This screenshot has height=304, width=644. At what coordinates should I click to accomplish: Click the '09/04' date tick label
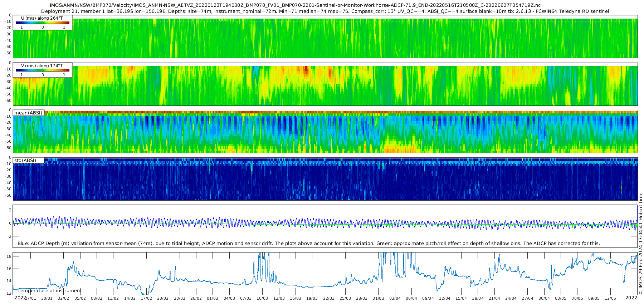428,299
